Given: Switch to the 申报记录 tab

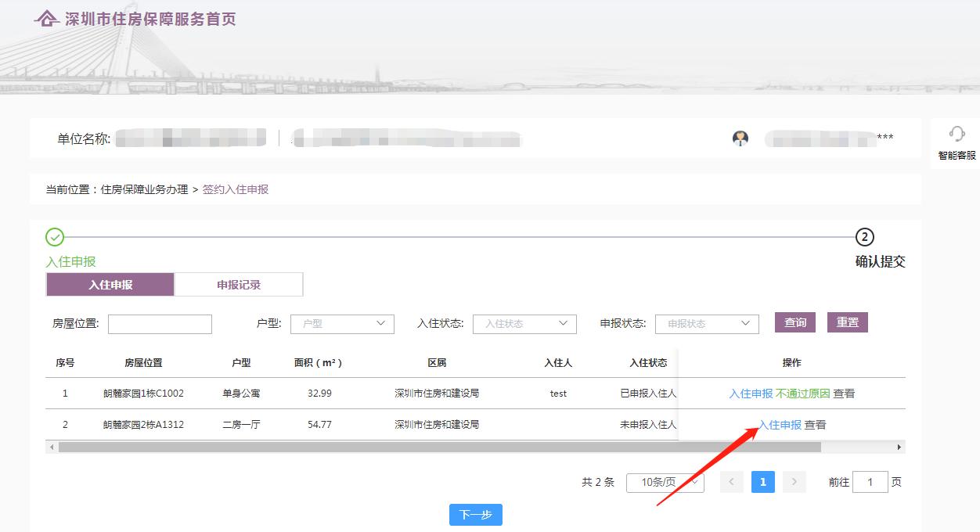Looking at the screenshot, I should [x=238, y=284].
